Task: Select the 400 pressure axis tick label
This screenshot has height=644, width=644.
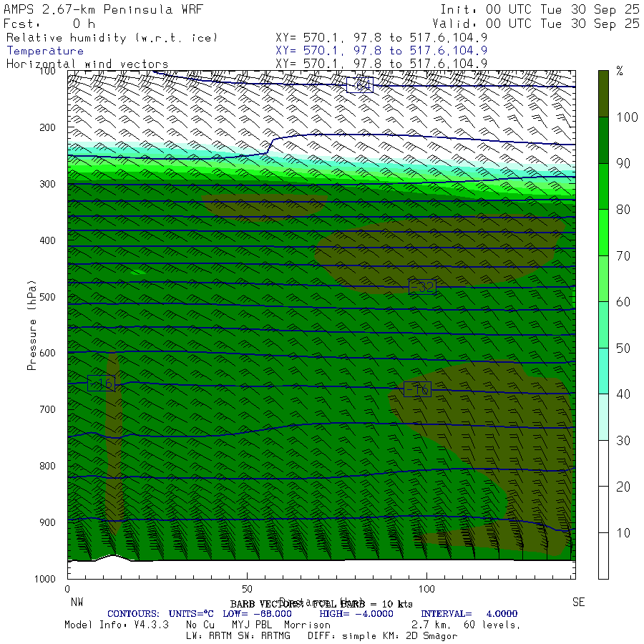Action: coord(47,240)
